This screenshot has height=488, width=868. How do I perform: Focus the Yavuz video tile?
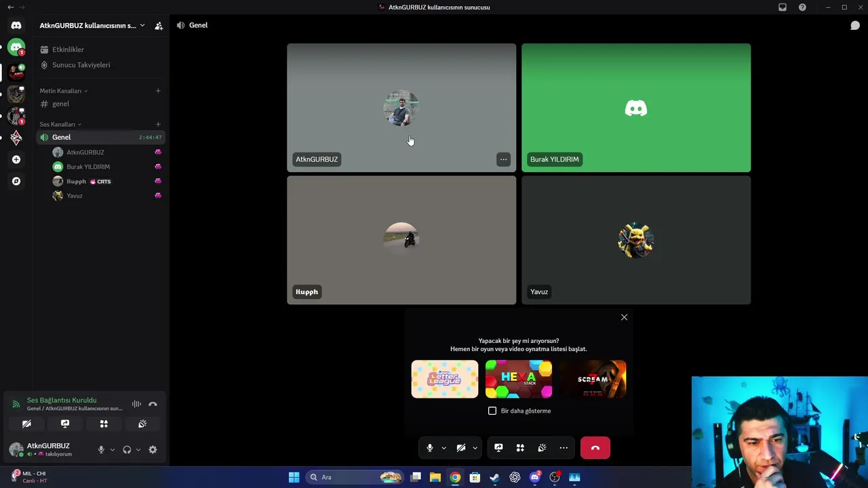(636, 240)
